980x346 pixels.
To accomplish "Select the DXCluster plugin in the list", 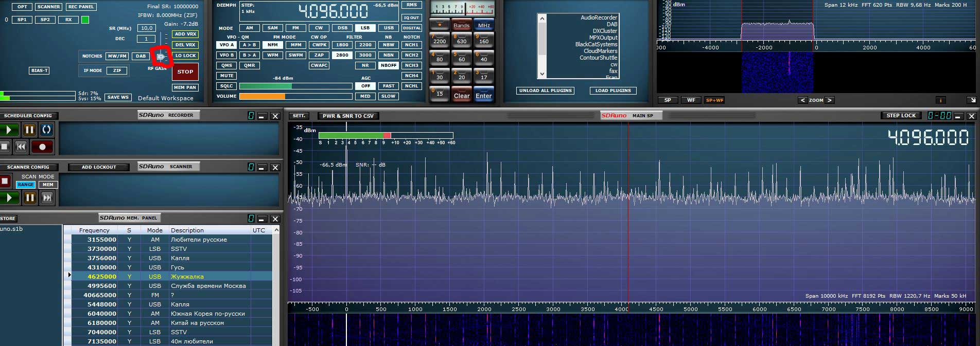I will click(605, 31).
